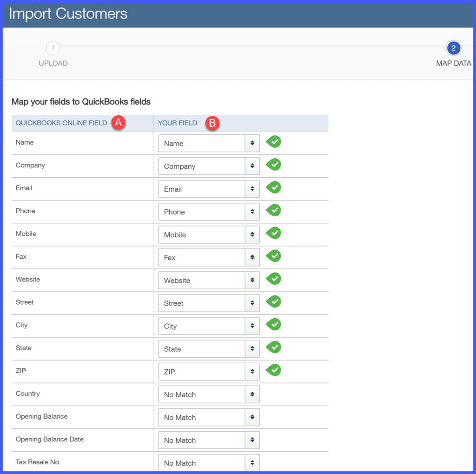Open the Country No Match dropdown
The image size is (476, 474).
click(x=209, y=394)
